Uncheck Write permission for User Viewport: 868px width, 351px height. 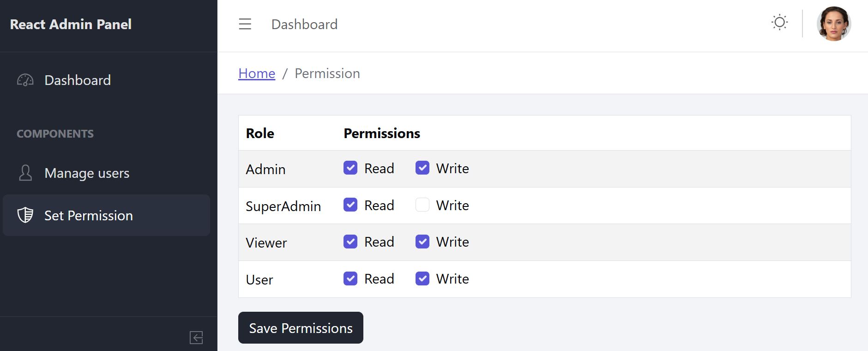(x=422, y=278)
